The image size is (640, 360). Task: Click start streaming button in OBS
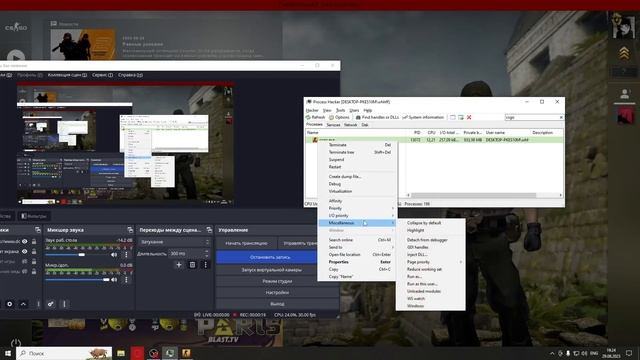point(246,243)
